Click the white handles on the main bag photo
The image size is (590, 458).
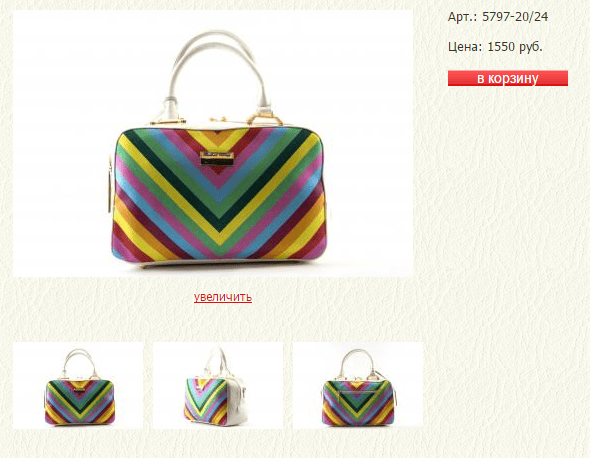(x=218, y=72)
